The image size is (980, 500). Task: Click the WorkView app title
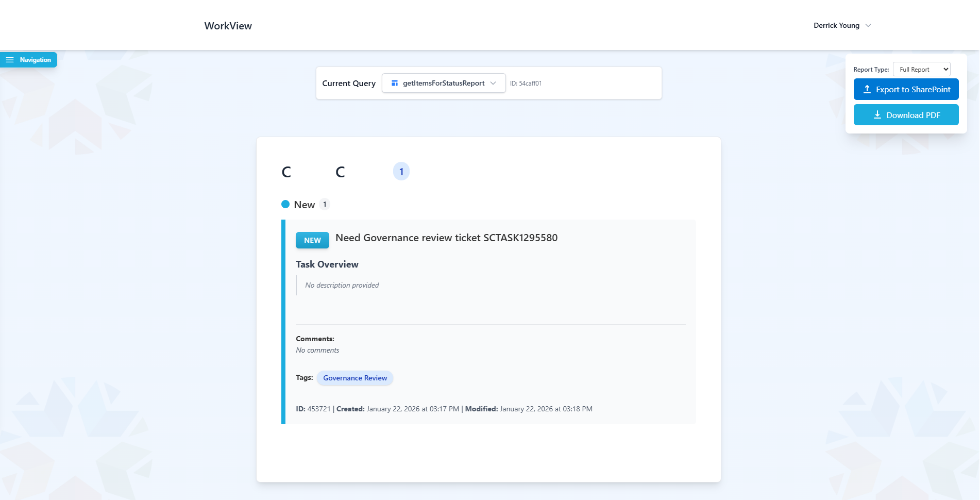point(228,26)
